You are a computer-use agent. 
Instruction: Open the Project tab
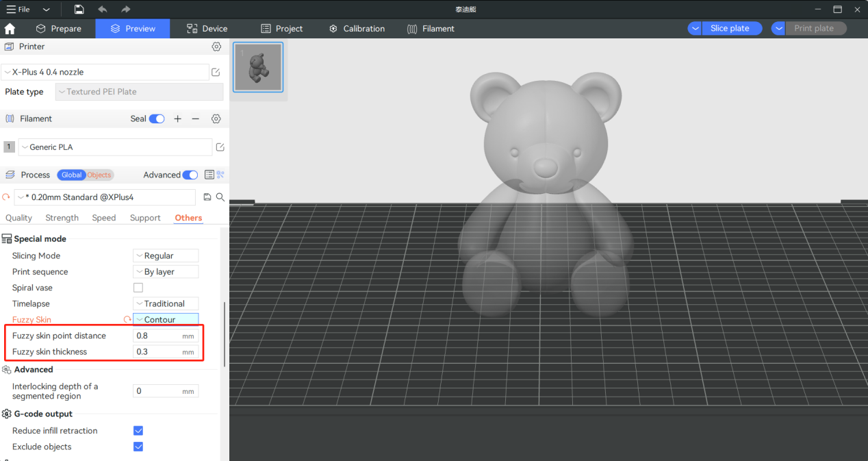click(x=281, y=29)
